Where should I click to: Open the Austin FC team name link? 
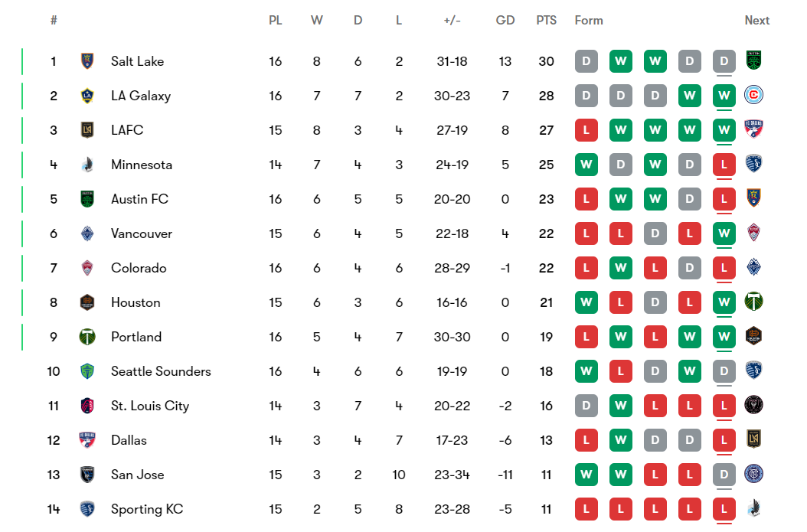(139, 199)
